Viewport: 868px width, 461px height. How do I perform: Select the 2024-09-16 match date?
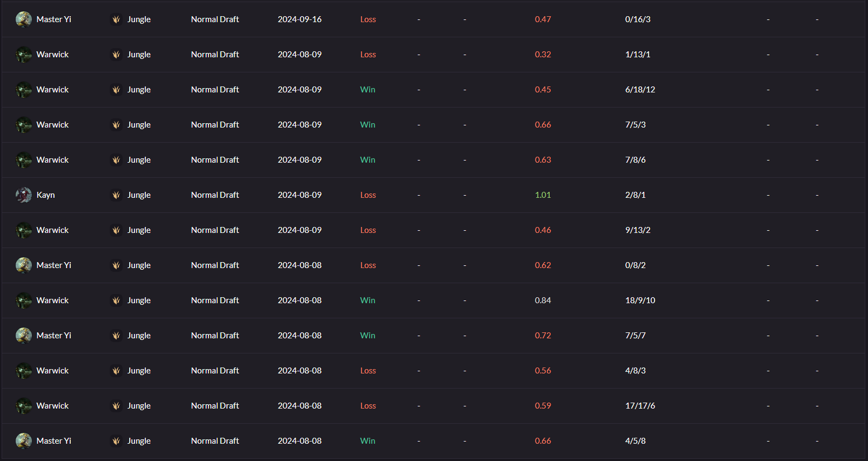click(299, 19)
